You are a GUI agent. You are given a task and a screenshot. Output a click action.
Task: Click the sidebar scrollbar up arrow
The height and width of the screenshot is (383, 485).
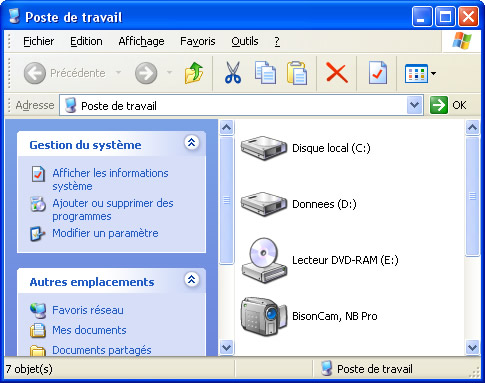click(x=227, y=127)
